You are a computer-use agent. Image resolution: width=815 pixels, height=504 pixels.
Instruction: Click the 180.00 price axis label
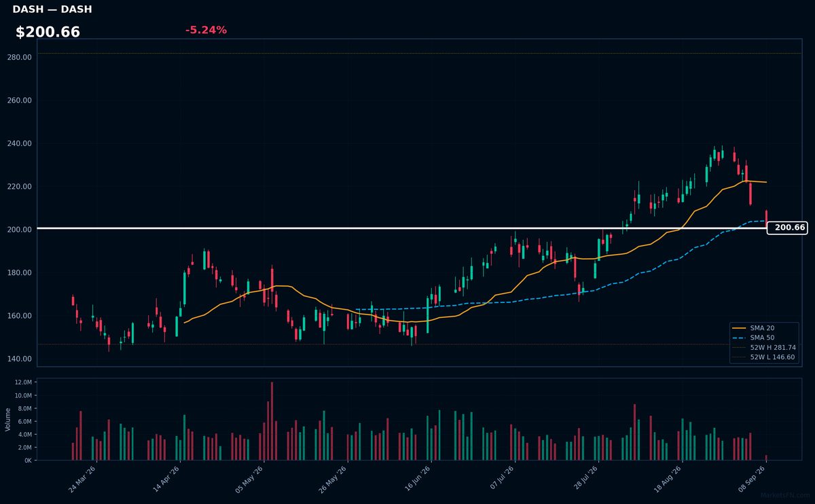[20, 273]
